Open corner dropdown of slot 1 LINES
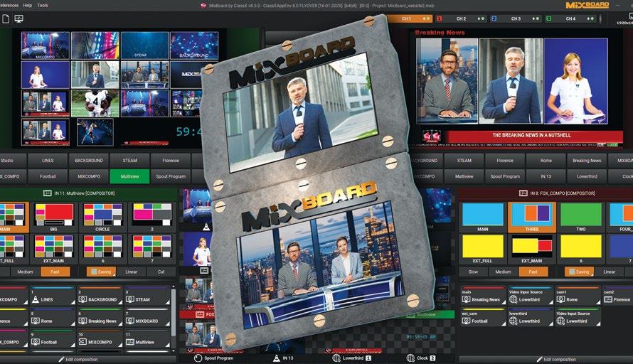Image resolution: width=633 pixels, height=364 pixels. pos(73,302)
